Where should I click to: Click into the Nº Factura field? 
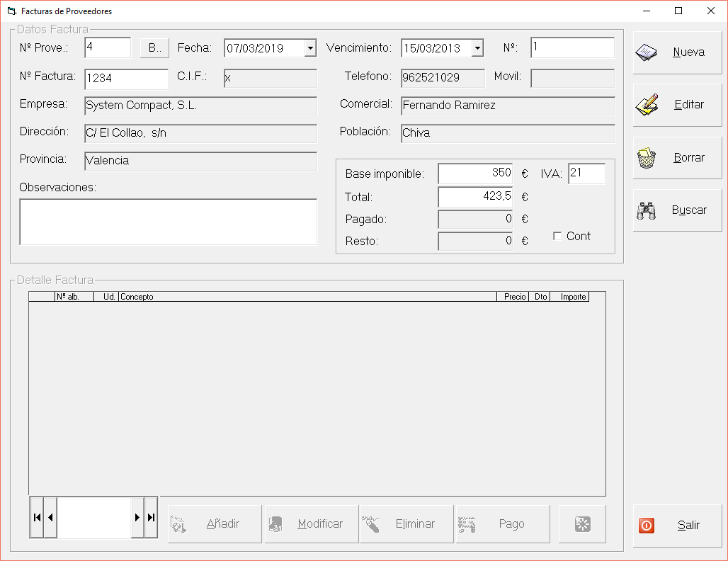click(x=126, y=79)
